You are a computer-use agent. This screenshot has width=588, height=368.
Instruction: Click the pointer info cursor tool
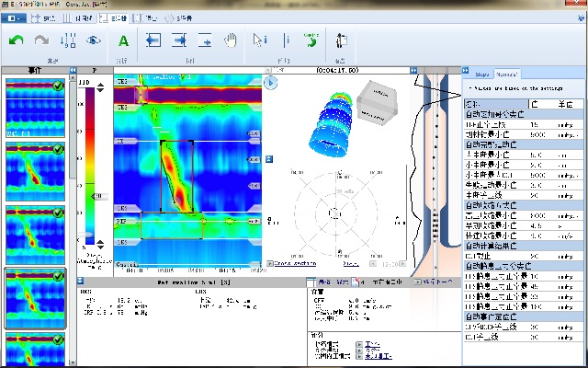(x=259, y=40)
